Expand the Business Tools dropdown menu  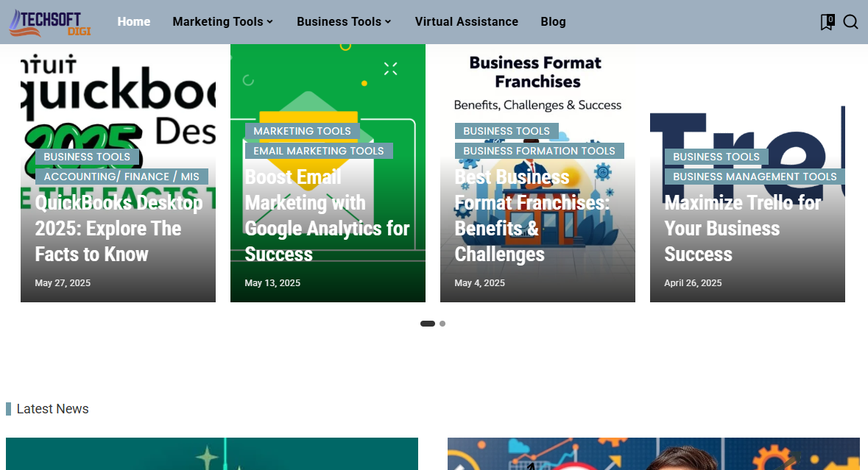(344, 22)
